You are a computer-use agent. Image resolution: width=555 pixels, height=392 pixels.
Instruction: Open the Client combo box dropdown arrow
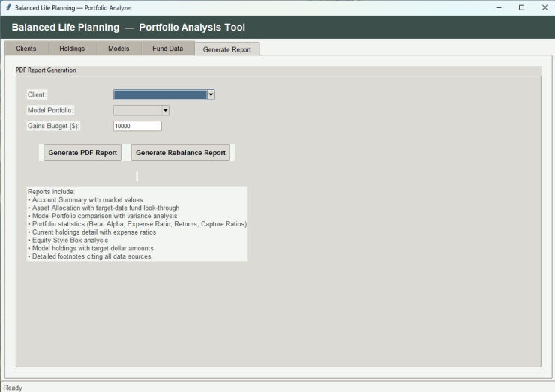[x=211, y=95]
